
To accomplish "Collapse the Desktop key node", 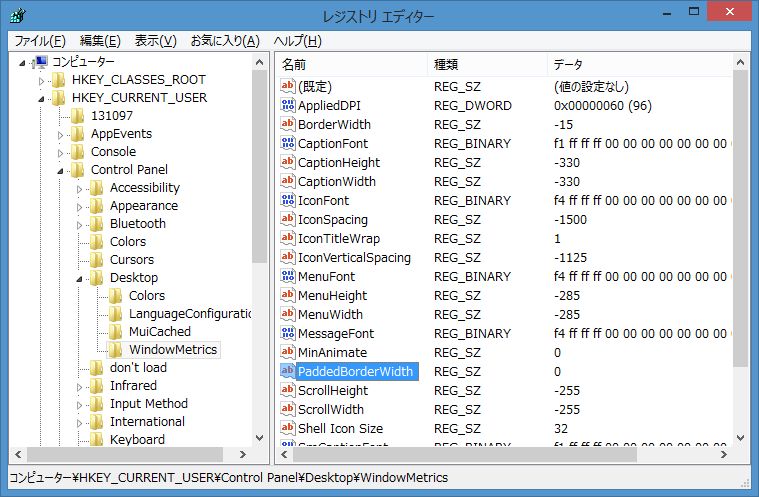I will [x=79, y=278].
